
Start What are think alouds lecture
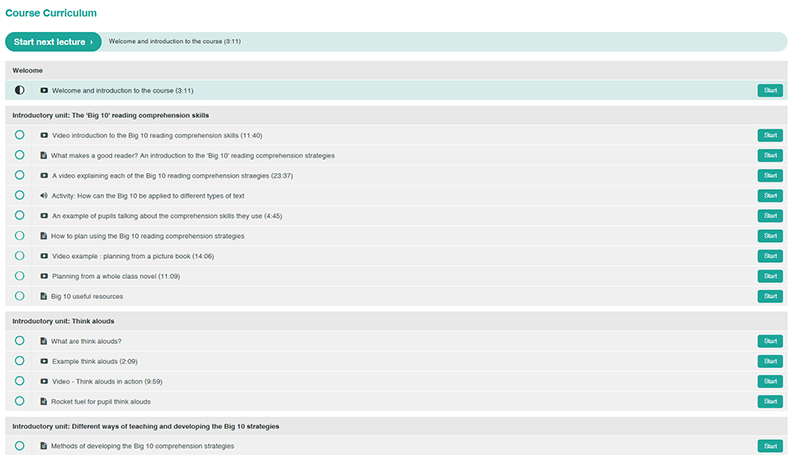[770, 341]
